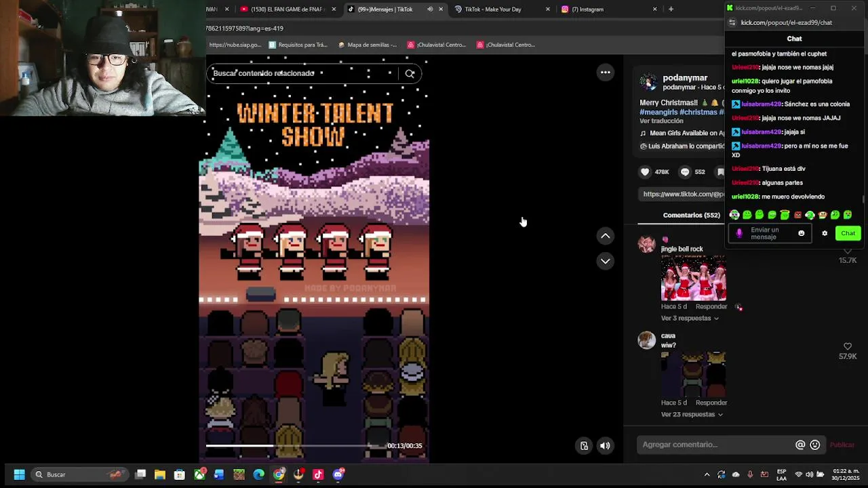Click 'Ver traducción' under the caption

661,121
